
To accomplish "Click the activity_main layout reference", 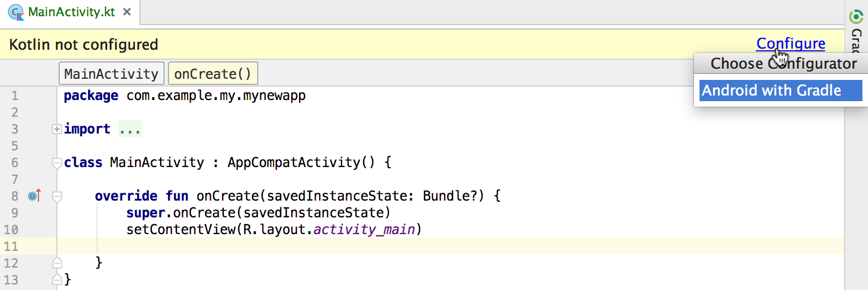I will pyautogui.click(x=364, y=230).
